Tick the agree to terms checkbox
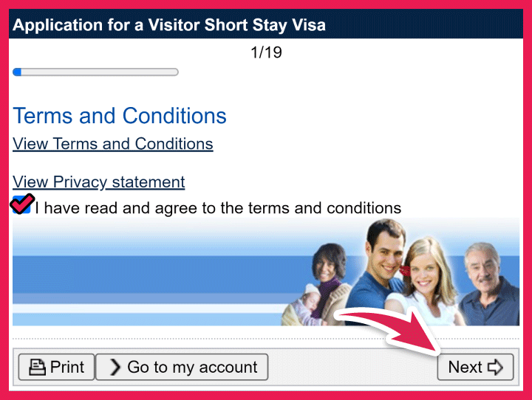The height and width of the screenshot is (400, 532). 22,207
